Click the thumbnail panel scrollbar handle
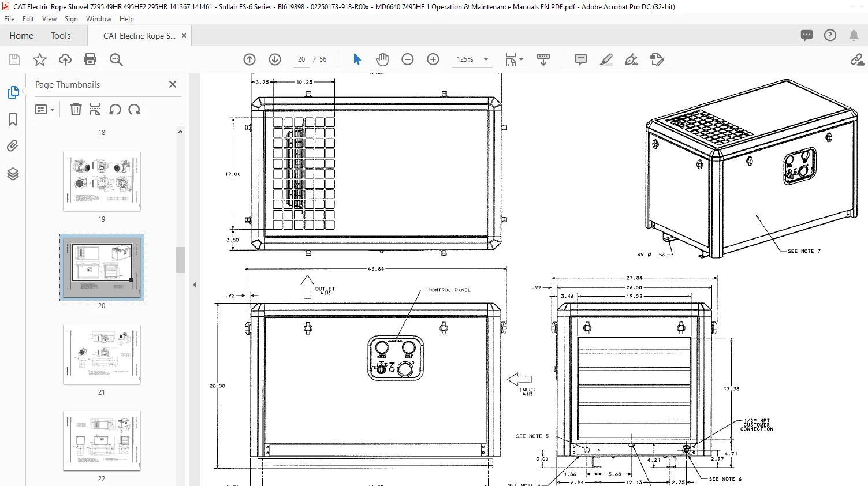Image resolution: width=868 pixels, height=486 pixels. tap(180, 260)
